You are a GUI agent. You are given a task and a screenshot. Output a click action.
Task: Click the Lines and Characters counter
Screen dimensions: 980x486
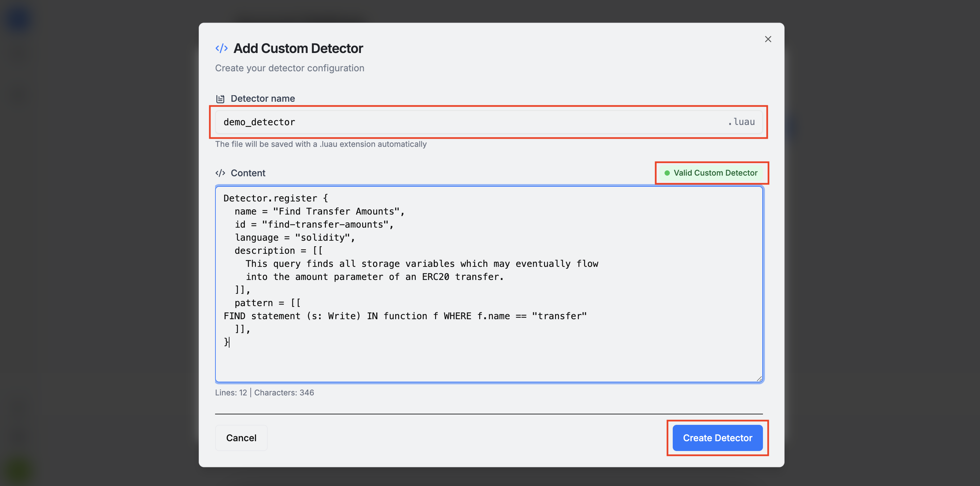pos(264,392)
